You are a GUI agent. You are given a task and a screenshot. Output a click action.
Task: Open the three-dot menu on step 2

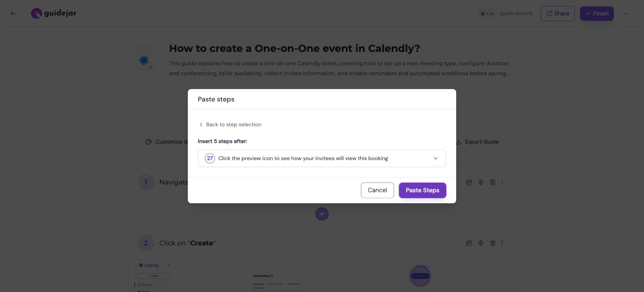coord(502,243)
